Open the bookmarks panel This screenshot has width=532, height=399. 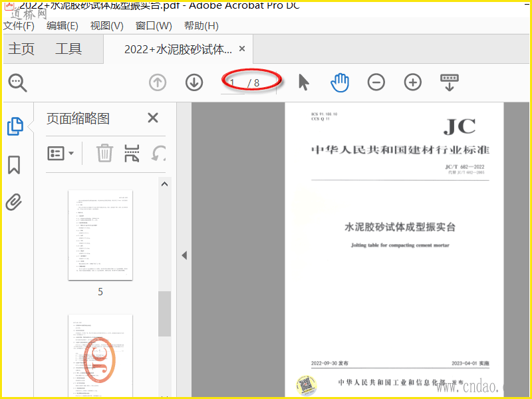(14, 165)
